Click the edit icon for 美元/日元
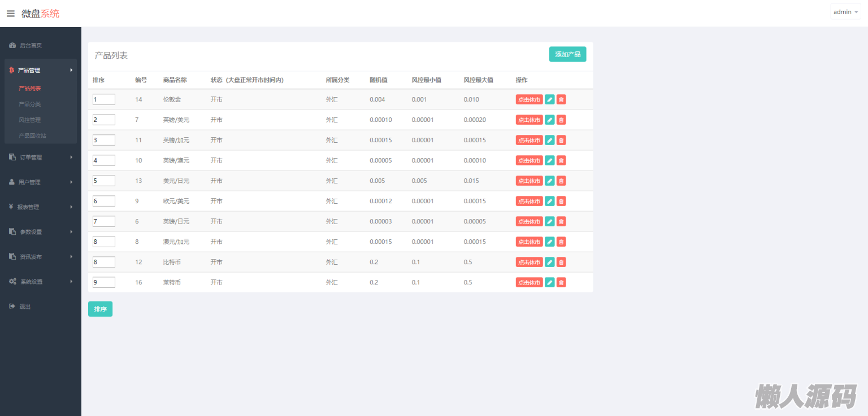This screenshot has height=416, width=868. [549, 181]
